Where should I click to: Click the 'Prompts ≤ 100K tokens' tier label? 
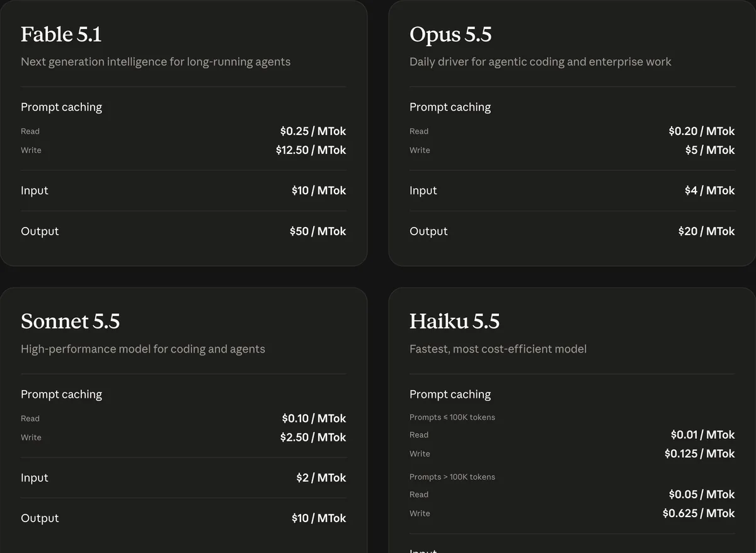tap(452, 417)
